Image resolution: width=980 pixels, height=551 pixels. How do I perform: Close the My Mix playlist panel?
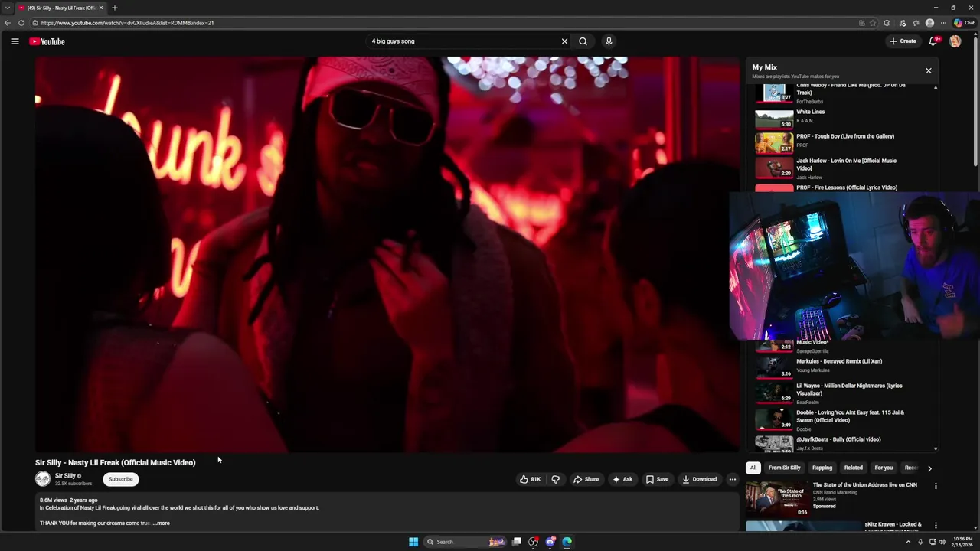(x=928, y=70)
